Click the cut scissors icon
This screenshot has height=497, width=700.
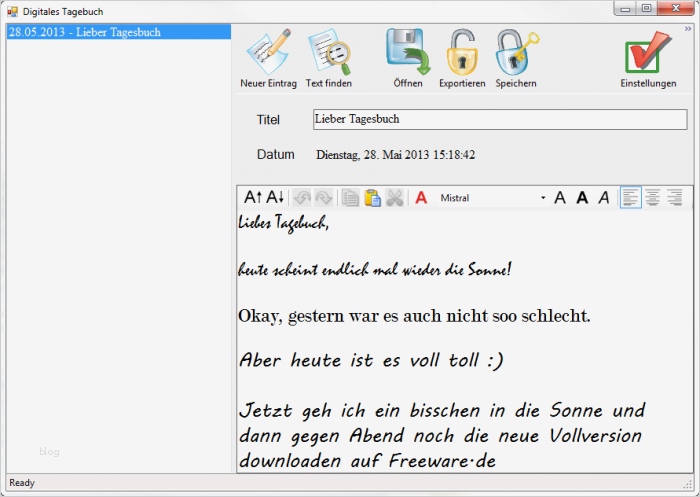395,198
